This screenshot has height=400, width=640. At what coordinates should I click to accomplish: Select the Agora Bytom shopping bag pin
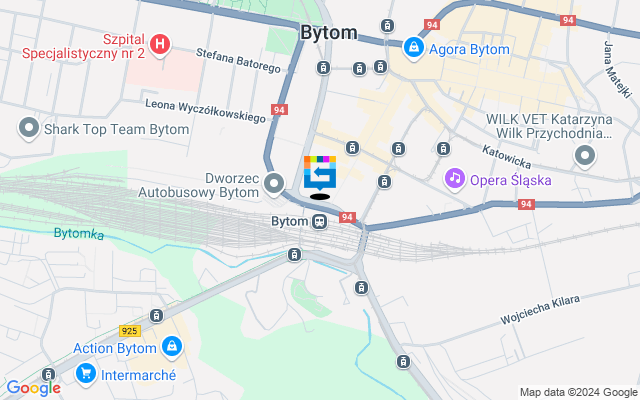(414, 49)
